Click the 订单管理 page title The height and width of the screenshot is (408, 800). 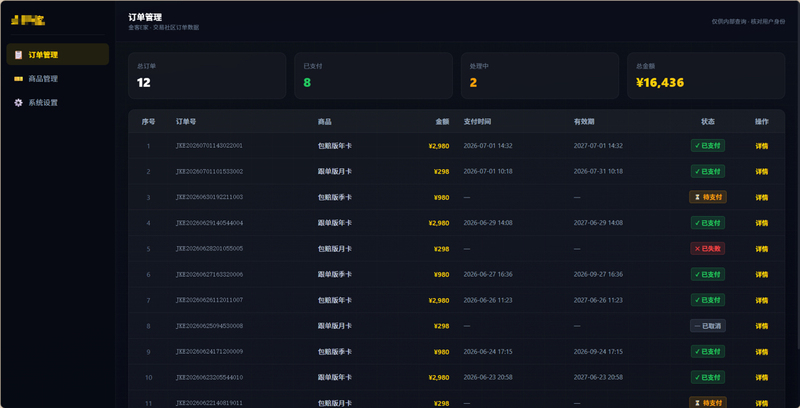(145, 17)
